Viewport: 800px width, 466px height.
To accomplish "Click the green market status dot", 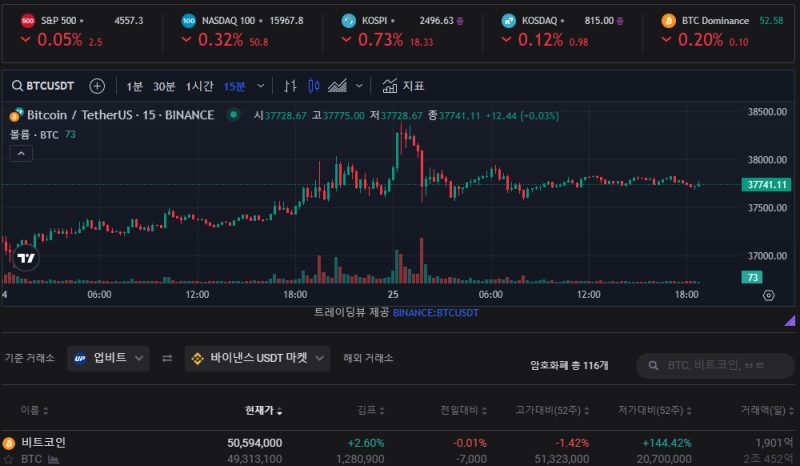I will [233, 115].
